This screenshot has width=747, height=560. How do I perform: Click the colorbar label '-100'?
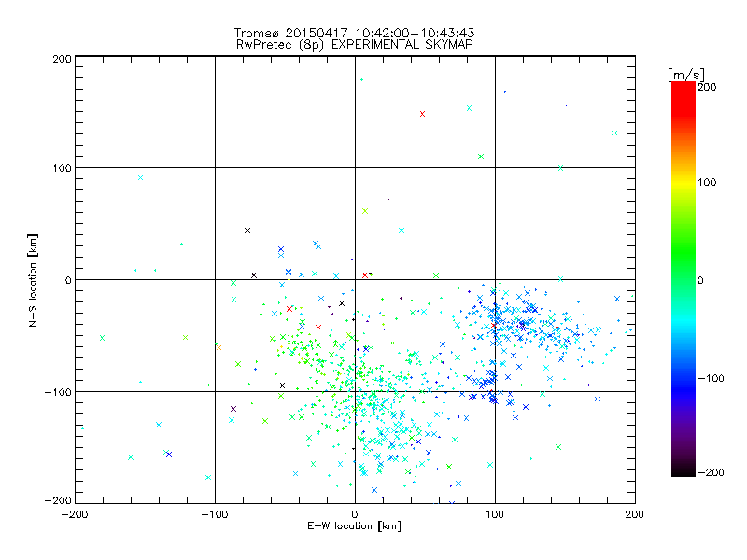coord(711,379)
